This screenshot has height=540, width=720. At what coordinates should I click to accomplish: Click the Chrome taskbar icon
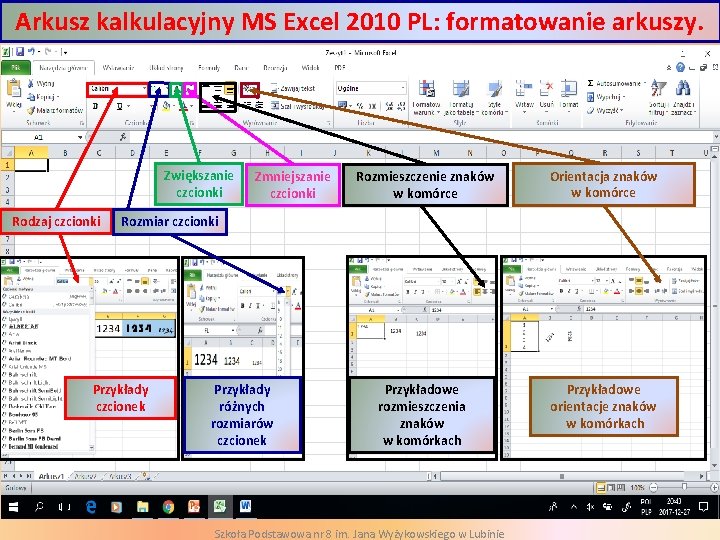click(169, 507)
